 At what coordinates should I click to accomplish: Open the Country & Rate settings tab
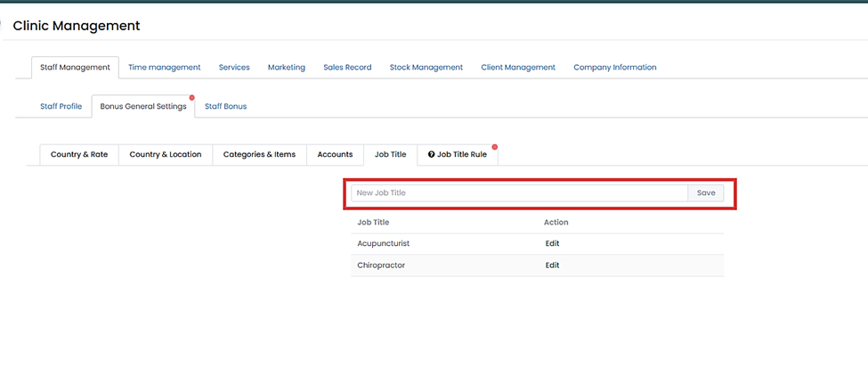coord(79,155)
